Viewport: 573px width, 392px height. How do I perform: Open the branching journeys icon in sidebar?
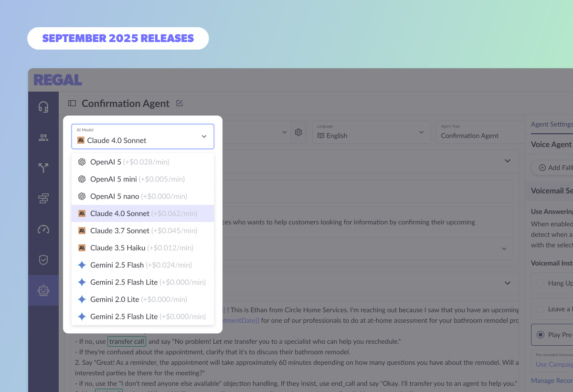(43, 168)
